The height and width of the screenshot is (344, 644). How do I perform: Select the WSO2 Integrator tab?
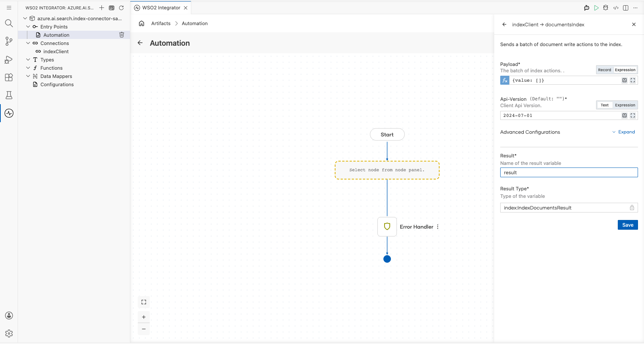tap(161, 7)
